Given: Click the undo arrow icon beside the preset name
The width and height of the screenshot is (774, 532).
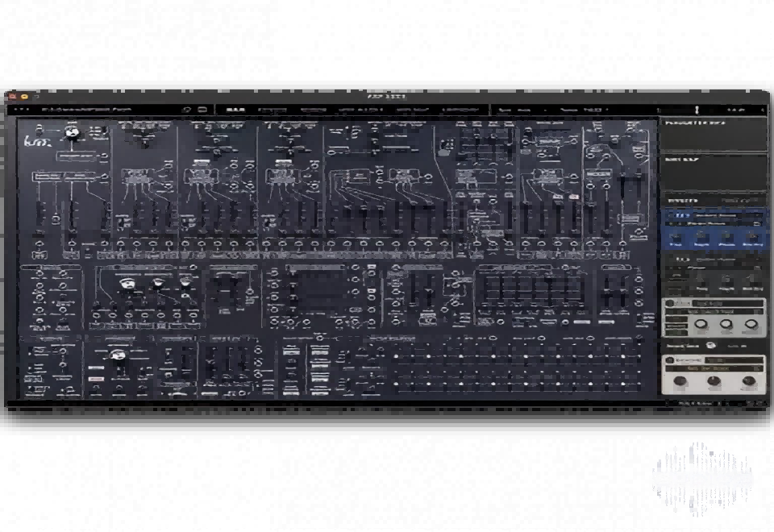Looking at the screenshot, I should click(x=186, y=110).
